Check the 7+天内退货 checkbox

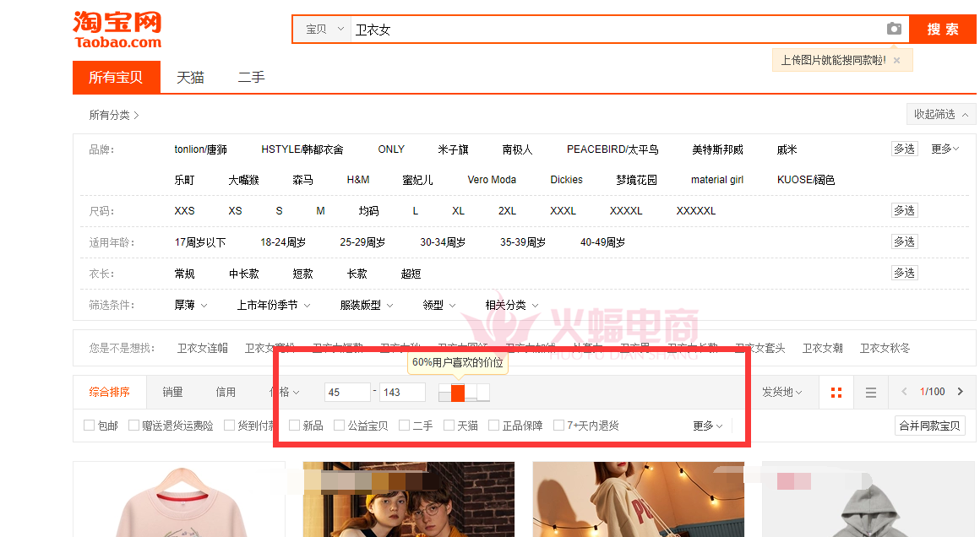558,426
